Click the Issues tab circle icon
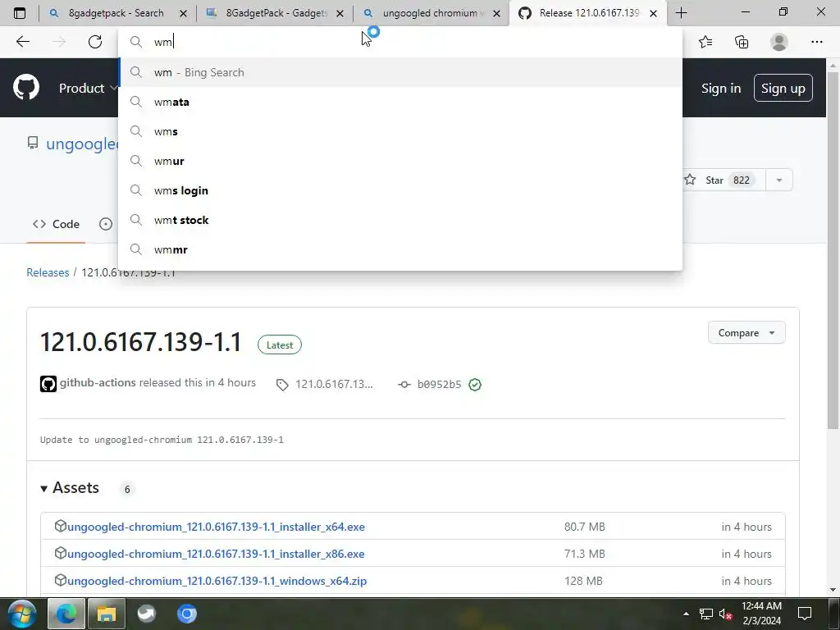The width and height of the screenshot is (840, 630). (106, 225)
